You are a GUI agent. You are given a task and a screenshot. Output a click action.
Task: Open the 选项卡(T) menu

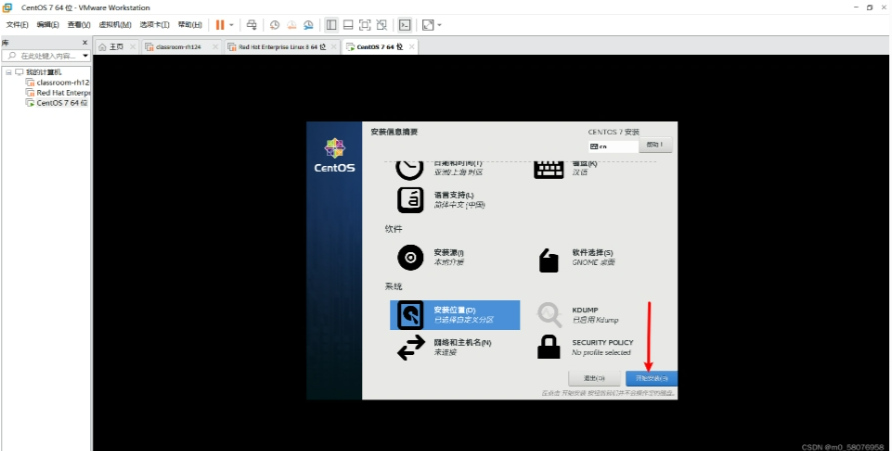(155, 25)
